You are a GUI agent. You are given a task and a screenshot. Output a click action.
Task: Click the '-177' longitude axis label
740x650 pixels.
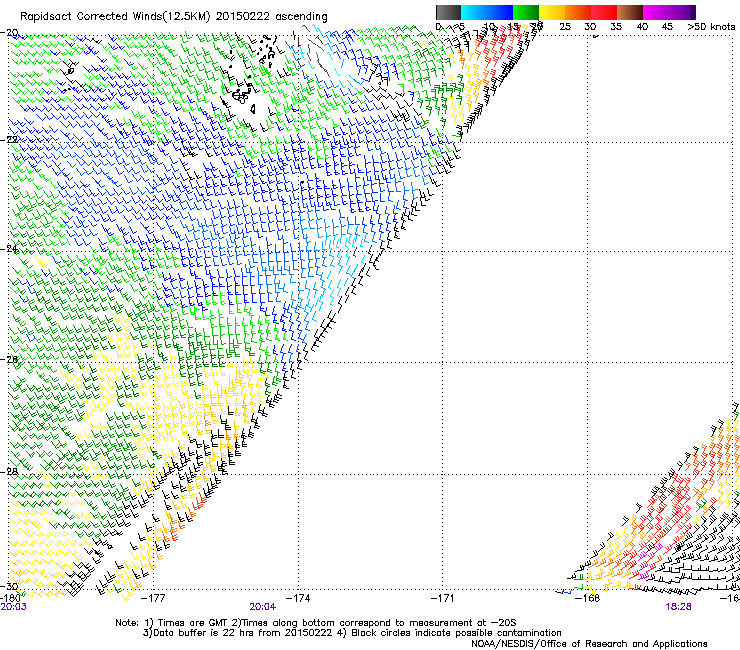tap(154, 599)
